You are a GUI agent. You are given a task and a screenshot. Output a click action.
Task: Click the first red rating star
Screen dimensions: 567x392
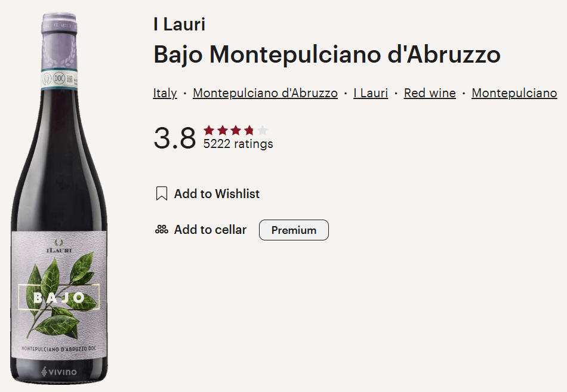(209, 130)
